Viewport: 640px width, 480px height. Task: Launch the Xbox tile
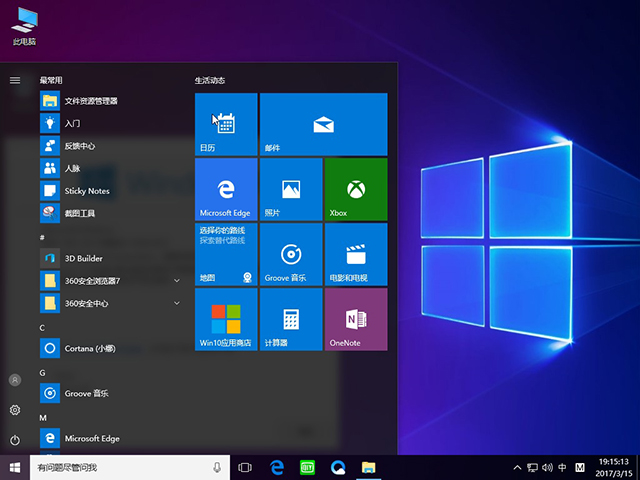tap(355, 189)
